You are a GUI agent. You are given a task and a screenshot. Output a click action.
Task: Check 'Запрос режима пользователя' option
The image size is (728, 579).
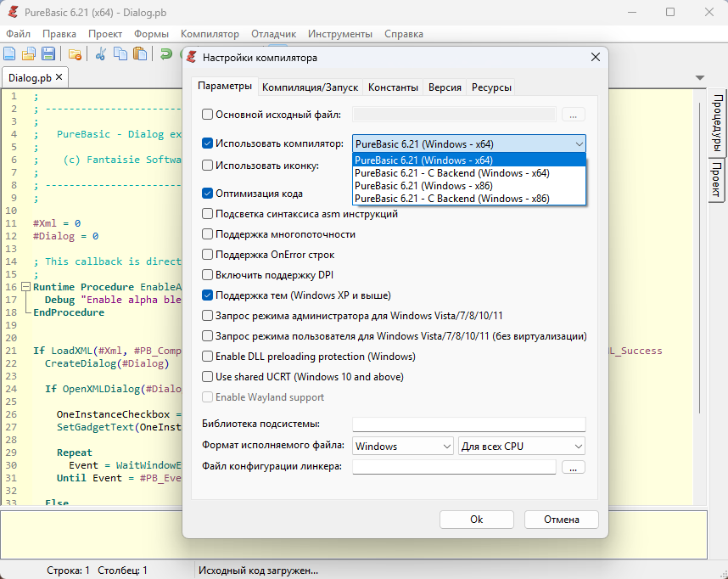click(208, 336)
